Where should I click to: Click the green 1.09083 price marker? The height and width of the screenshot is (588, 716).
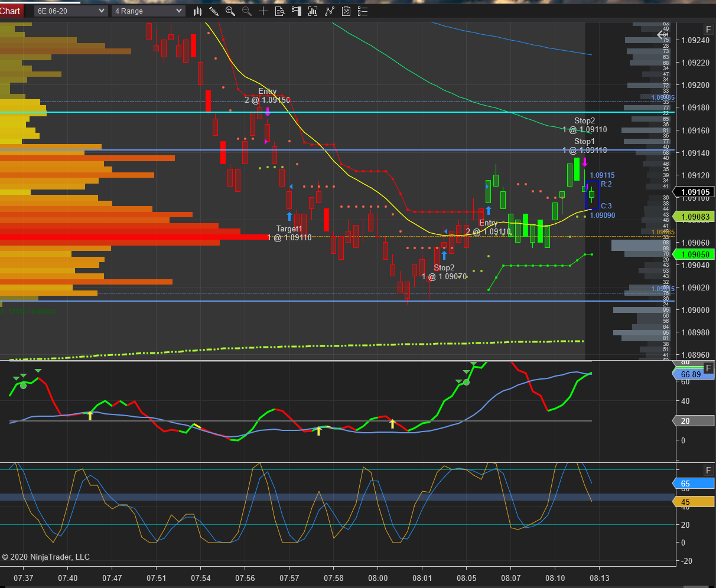tap(694, 217)
